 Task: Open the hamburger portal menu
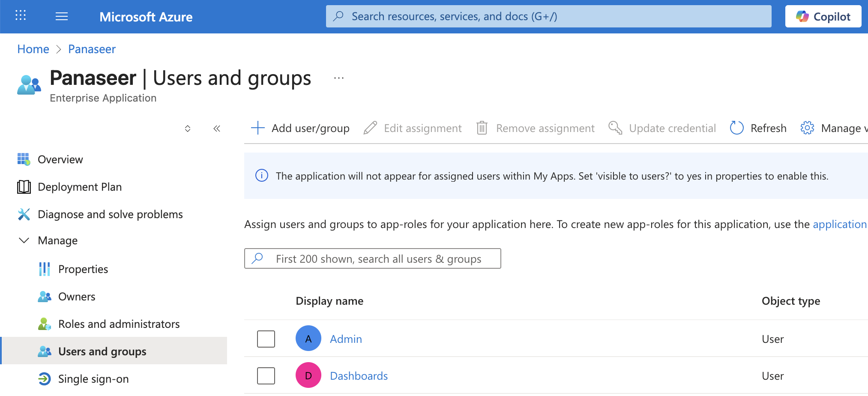[x=62, y=16]
